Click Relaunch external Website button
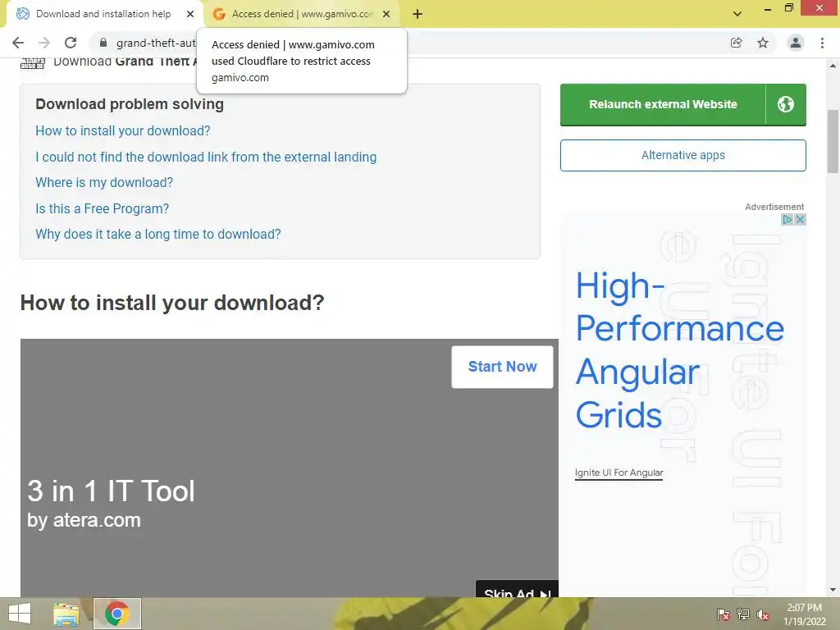Screen dimensions: 840x630 pyautogui.click(x=663, y=104)
